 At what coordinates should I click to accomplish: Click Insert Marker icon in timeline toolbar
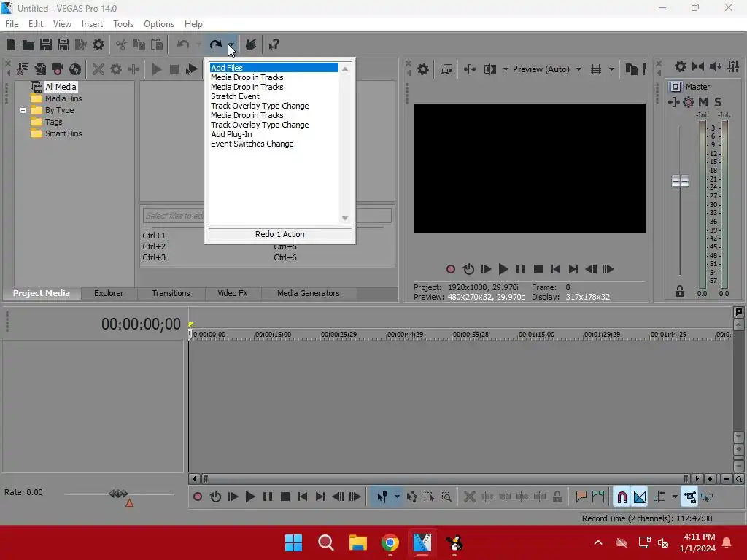581,497
